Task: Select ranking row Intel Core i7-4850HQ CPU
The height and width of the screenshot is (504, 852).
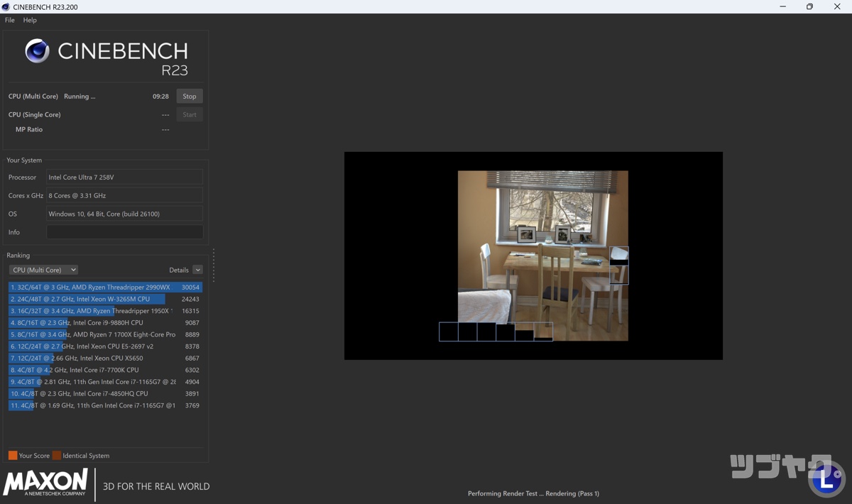Action: 105,393
